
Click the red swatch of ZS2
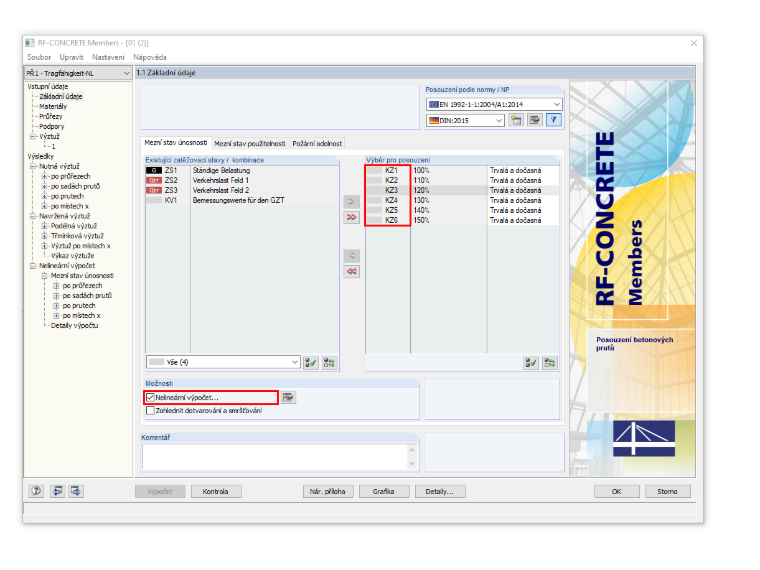[154, 180]
